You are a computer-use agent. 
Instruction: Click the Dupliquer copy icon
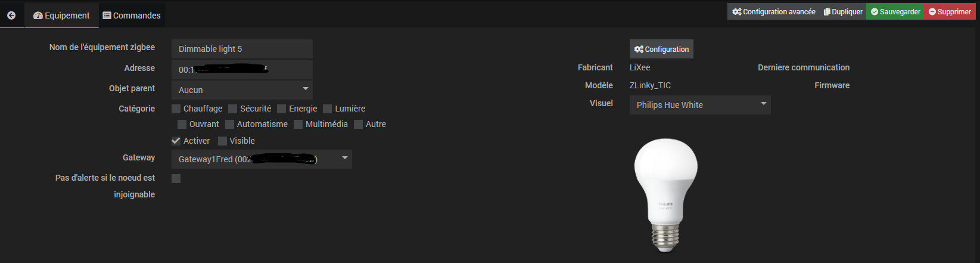827,11
